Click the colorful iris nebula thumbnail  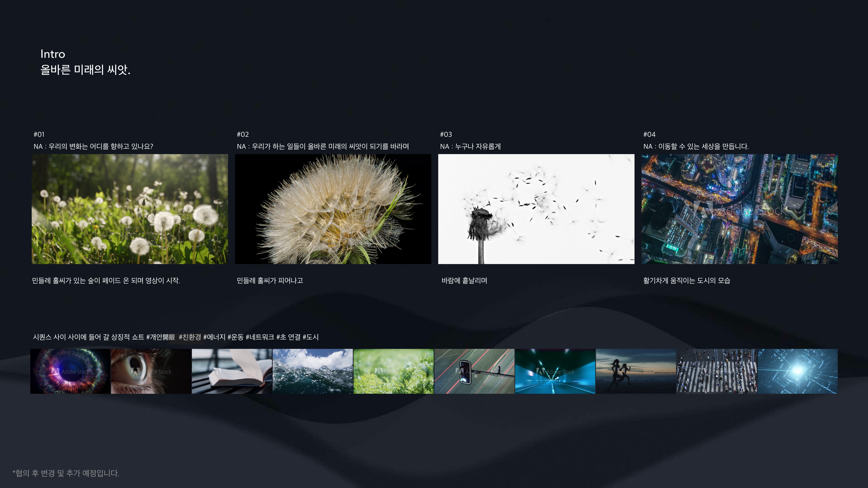click(x=70, y=371)
